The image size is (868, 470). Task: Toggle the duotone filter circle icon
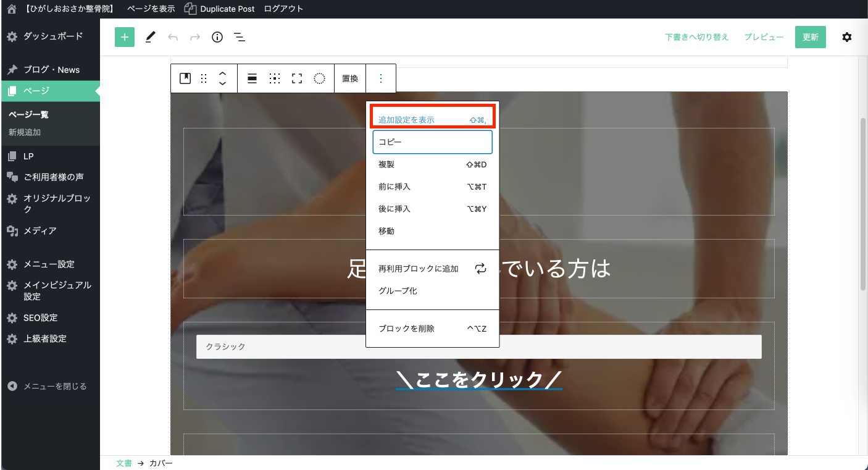pos(319,78)
